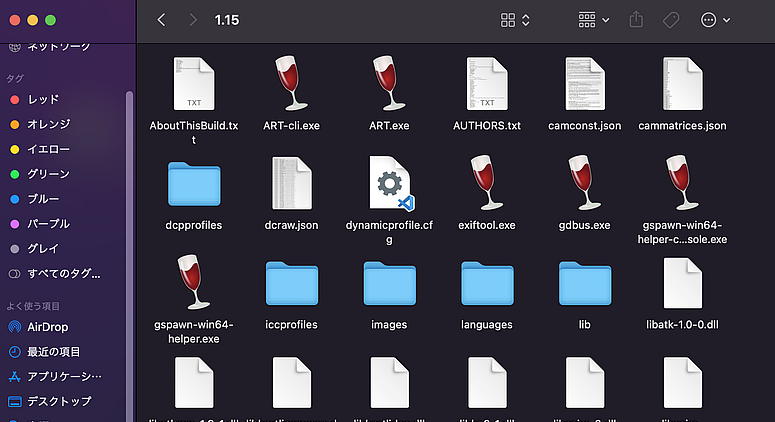Select the ART.exe wine glass icon
The image size is (775, 422).
389,83
